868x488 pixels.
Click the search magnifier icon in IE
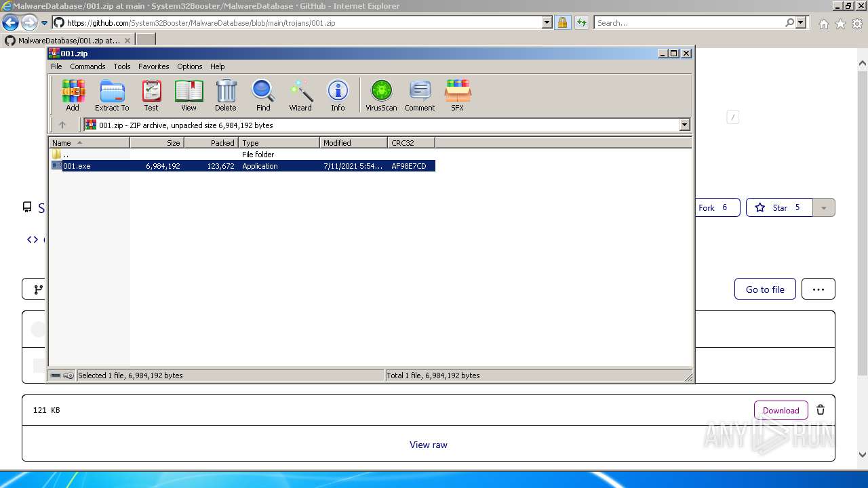789,23
